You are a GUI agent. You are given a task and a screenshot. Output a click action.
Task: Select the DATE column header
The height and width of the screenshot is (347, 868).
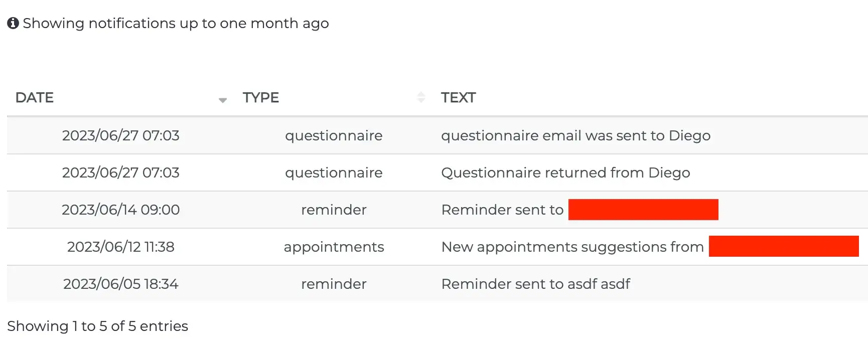pyautogui.click(x=34, y=97)
